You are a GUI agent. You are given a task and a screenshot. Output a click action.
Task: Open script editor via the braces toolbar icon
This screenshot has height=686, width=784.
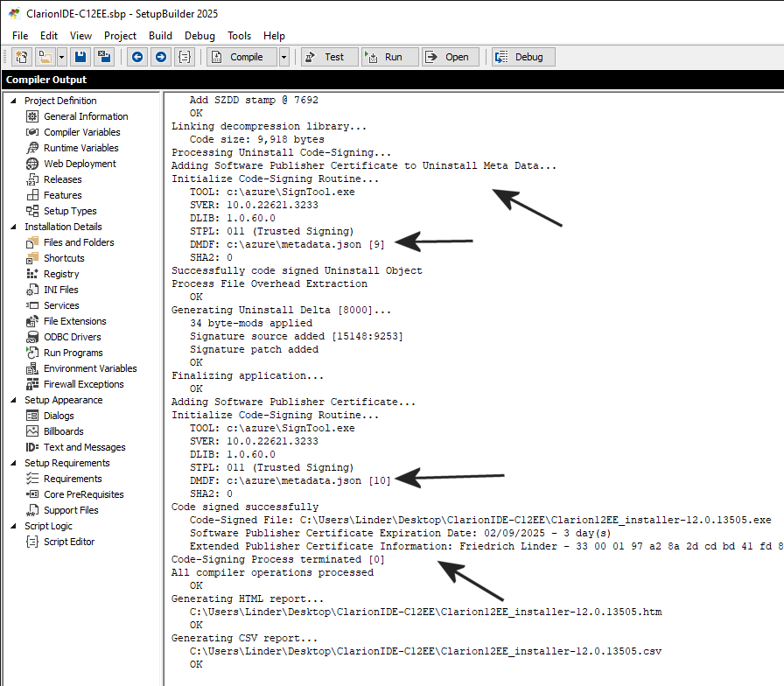click(x=185, y=57)
